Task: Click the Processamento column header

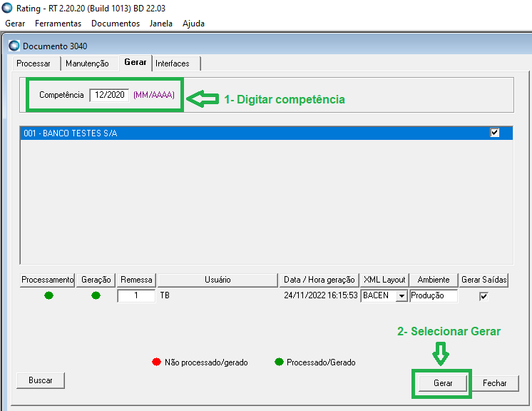Action: pyautogui.click(x=47, y=280)
